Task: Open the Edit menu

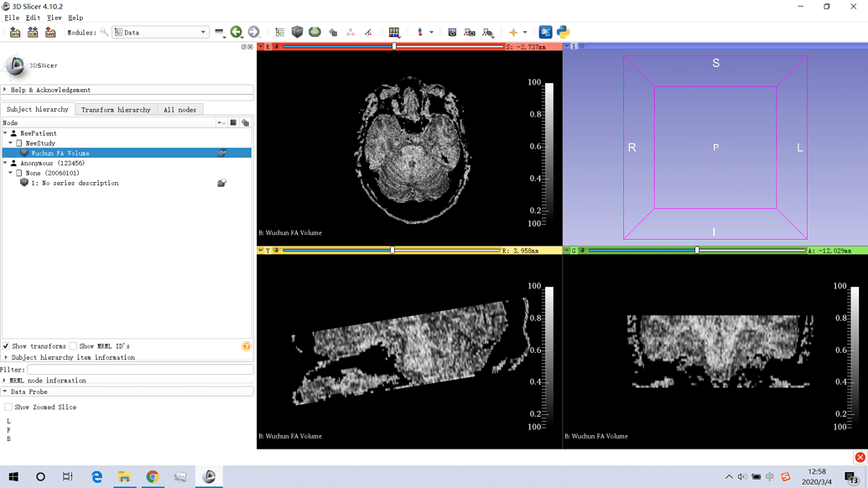Action: (33, 18)
